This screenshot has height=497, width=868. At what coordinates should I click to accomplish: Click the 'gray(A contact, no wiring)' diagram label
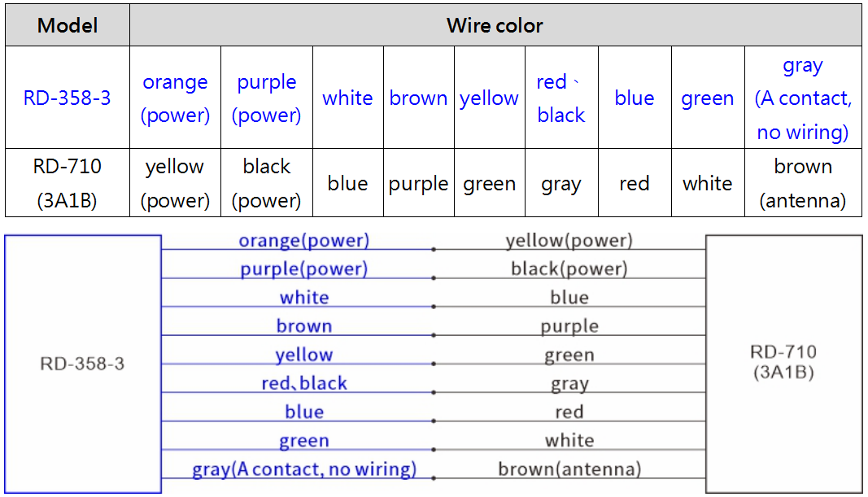point(304,469)
